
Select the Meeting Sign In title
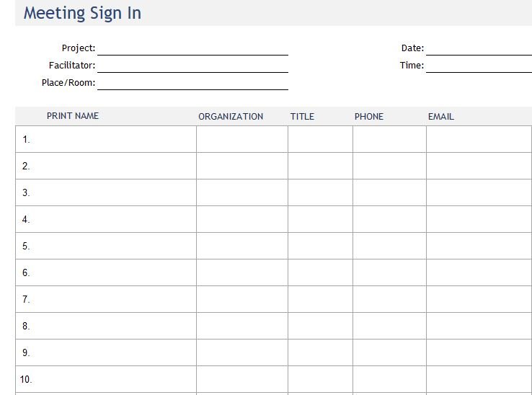82,13
